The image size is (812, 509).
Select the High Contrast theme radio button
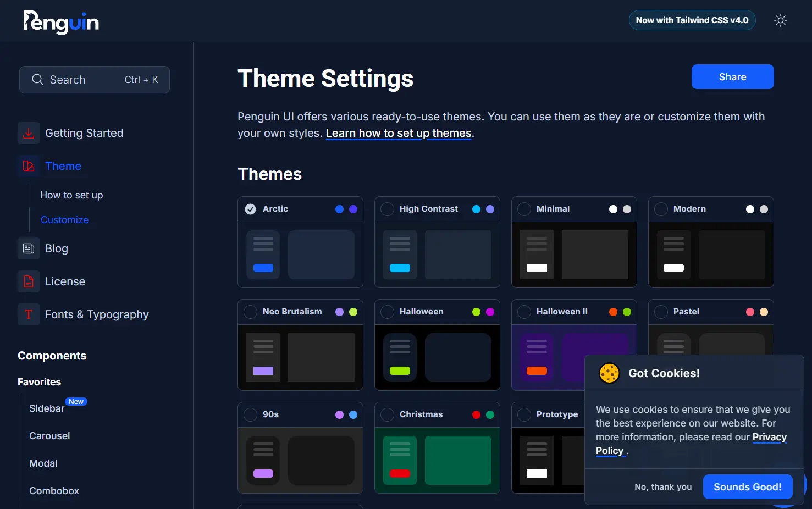[x=388, y=209]
